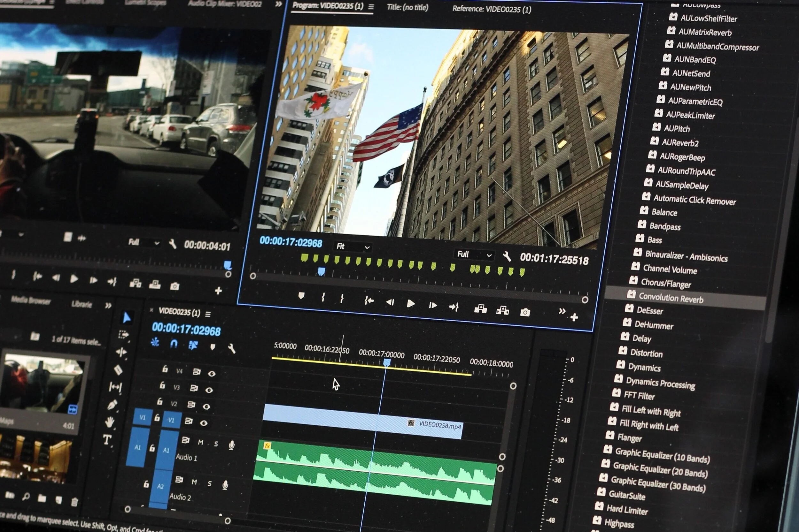The width and height of the screenshot is (799, 532).
Task: Open the Fit zoom level dropdown
Action: point(353,247)
